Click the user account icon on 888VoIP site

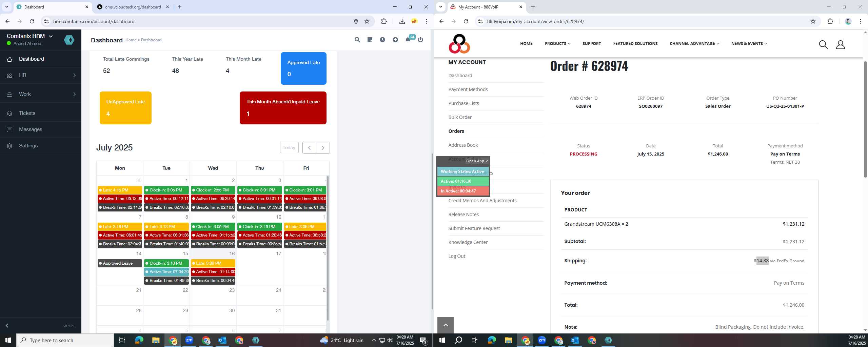pyautogui.click(x=841, y=44)
